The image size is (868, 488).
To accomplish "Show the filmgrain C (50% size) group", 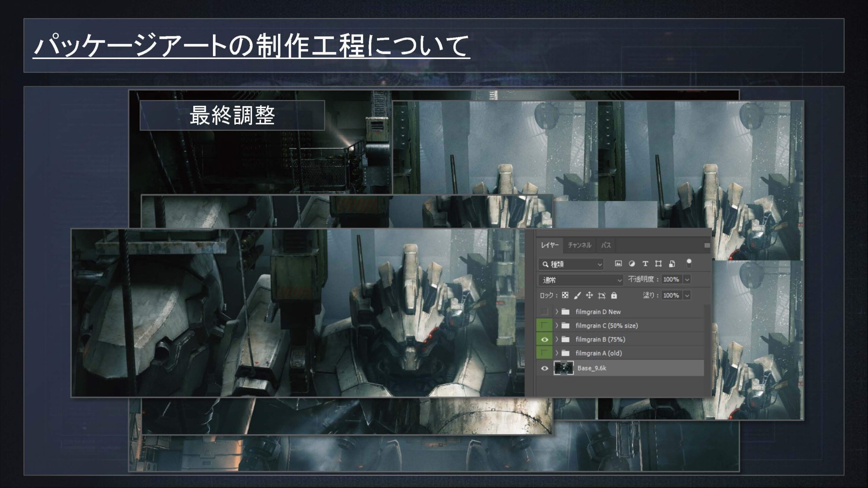I will click(544, 326).
